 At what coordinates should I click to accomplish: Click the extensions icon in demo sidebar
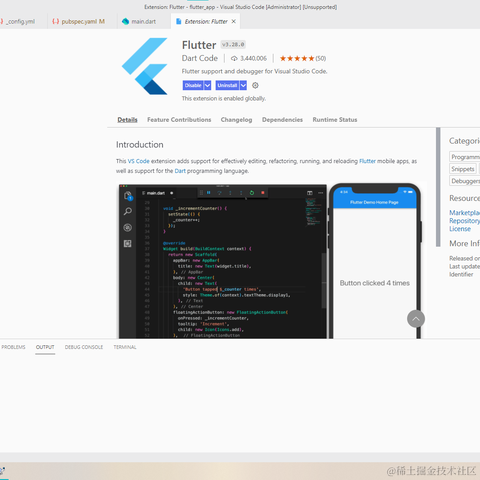coord(127,244)
